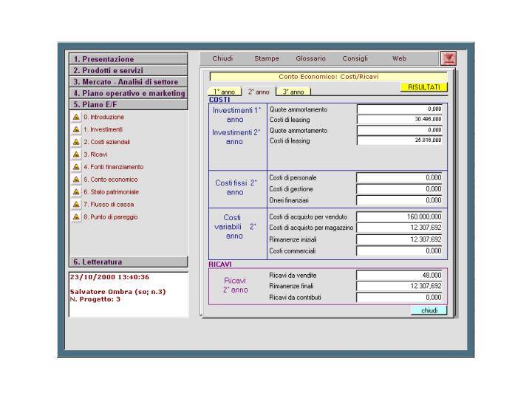
Task: Expand the 6. Letteratura section
Action: click(x=129, y=262)
